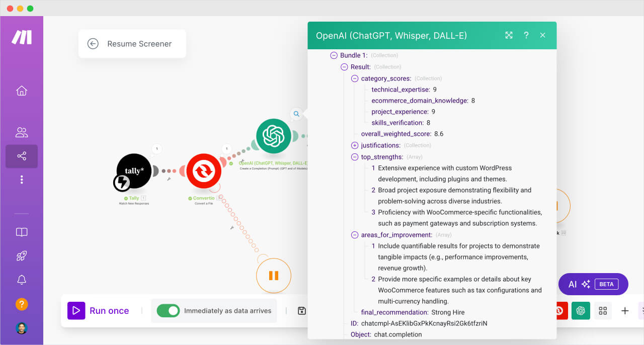This screenshot has height=345, width=644.
Task: Click improvement 2 about key WooCommerce features
Action: 457,290
